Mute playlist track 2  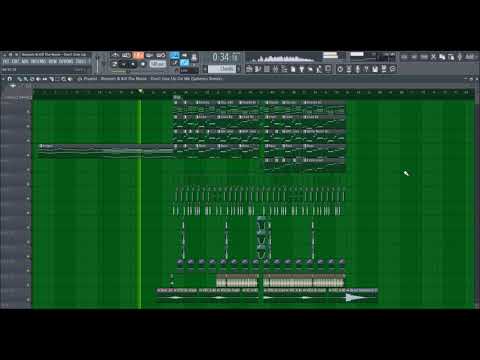pyautogui.click(x=28, y=126)
